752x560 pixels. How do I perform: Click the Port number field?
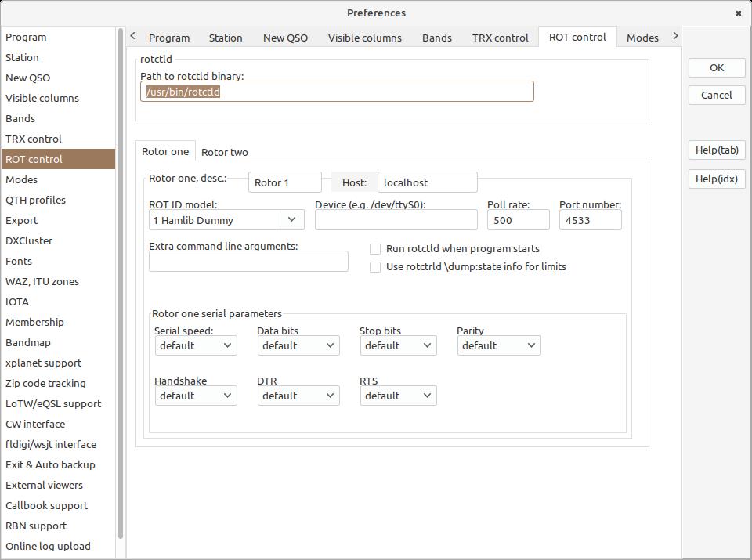click(x=591, y=220)
